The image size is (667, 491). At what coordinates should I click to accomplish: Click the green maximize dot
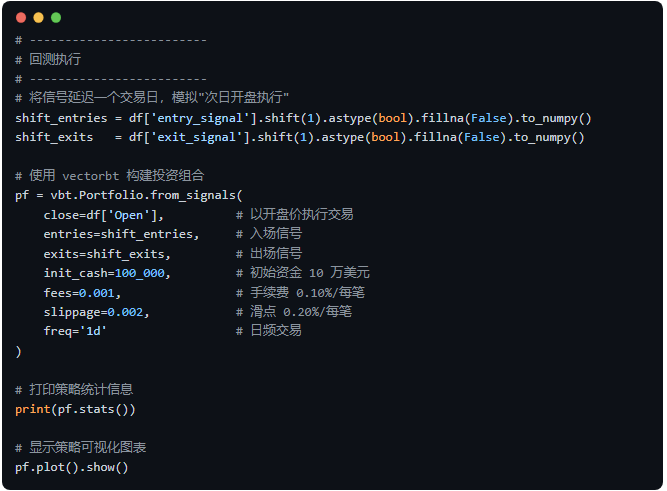(x=55, y=17)
